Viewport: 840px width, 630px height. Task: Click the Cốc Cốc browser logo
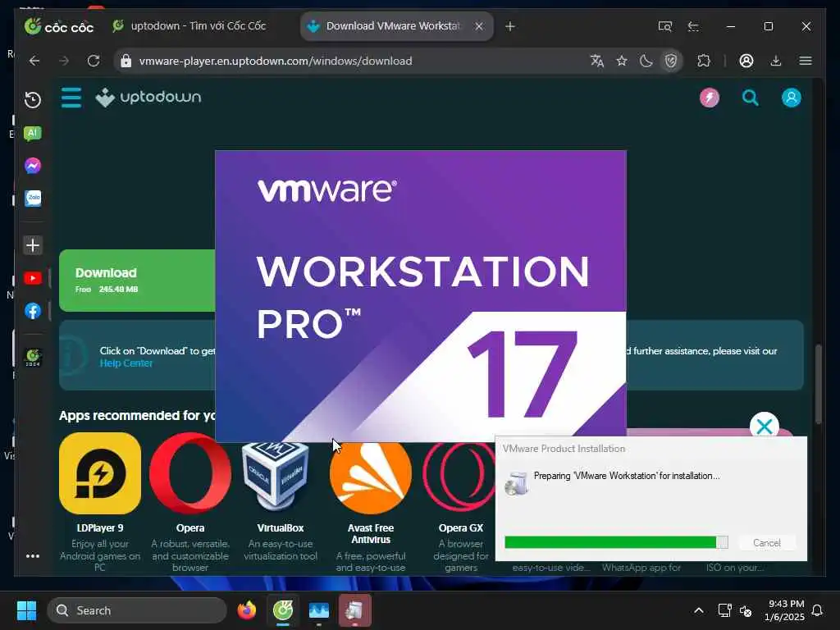coord(59,26)
